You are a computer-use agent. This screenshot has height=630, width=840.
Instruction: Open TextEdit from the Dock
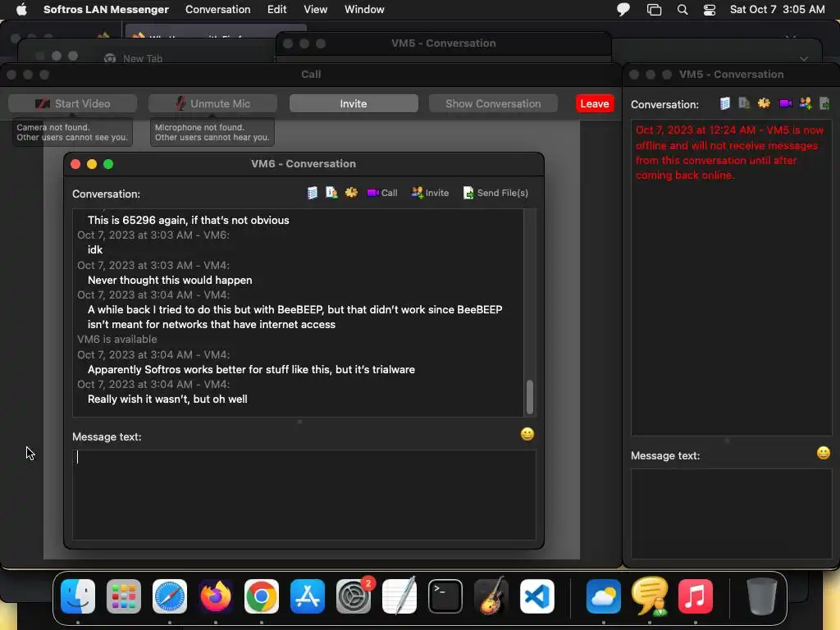[x=399, y=596]
